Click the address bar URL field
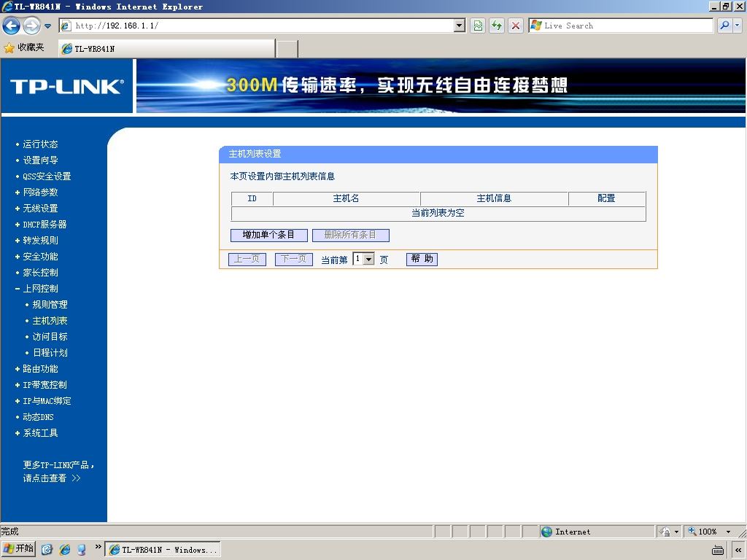The height and width of the screenshot is (560, 747). (x=257, y=26)
